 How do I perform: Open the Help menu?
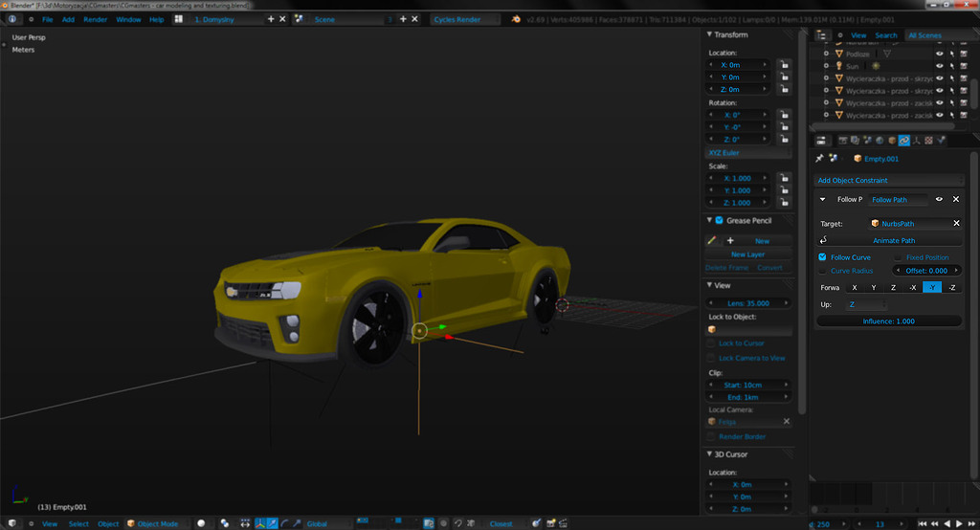pyautogui.click(x=156, y=19)
